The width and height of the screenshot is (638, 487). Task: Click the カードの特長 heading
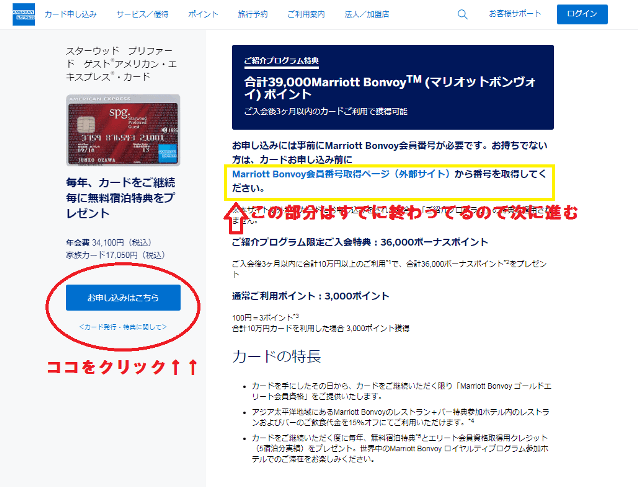pyautogui.click(x=276, y=356)
